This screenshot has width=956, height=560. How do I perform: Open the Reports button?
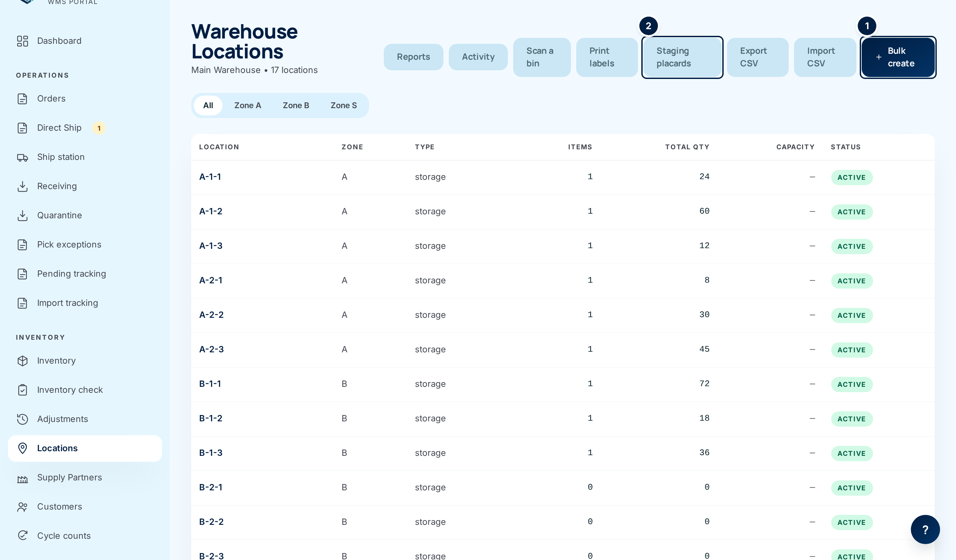(x=413, y=57)
